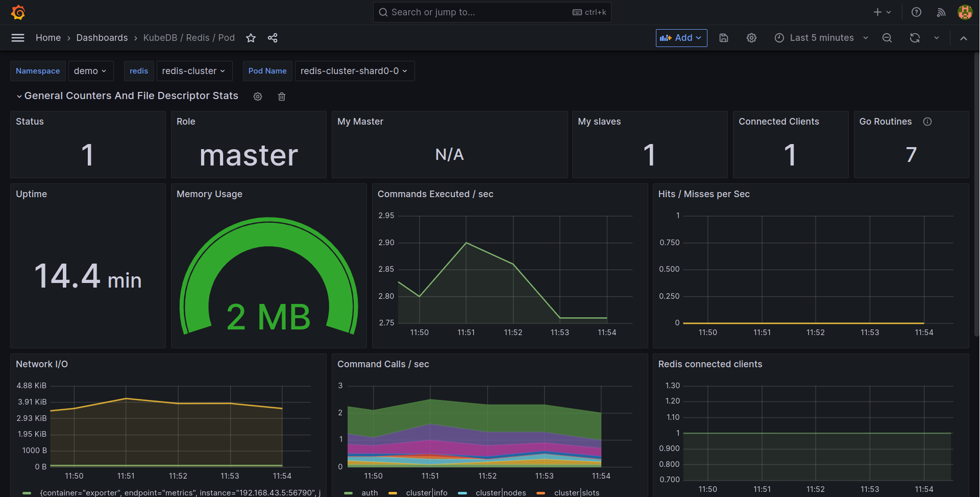The height and width of the screenshot is (497, 980).
Task: Toggle cluster|nodes series visibility
Action: tap(501, 492)
